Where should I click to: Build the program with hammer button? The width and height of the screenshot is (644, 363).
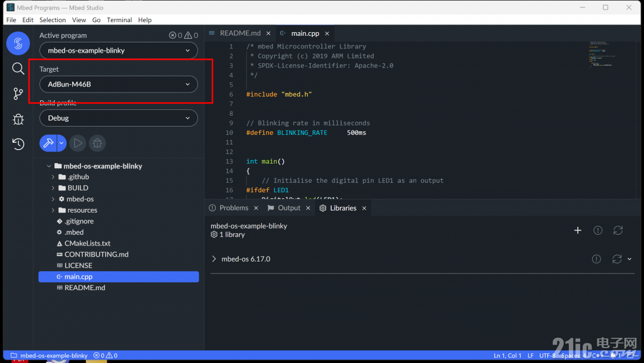point(48,143)
